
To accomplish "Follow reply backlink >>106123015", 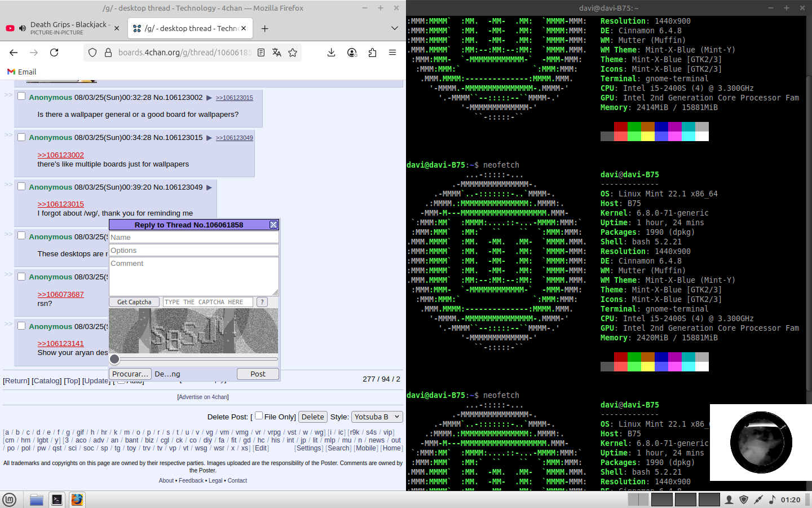I will (x=234, y=98).
